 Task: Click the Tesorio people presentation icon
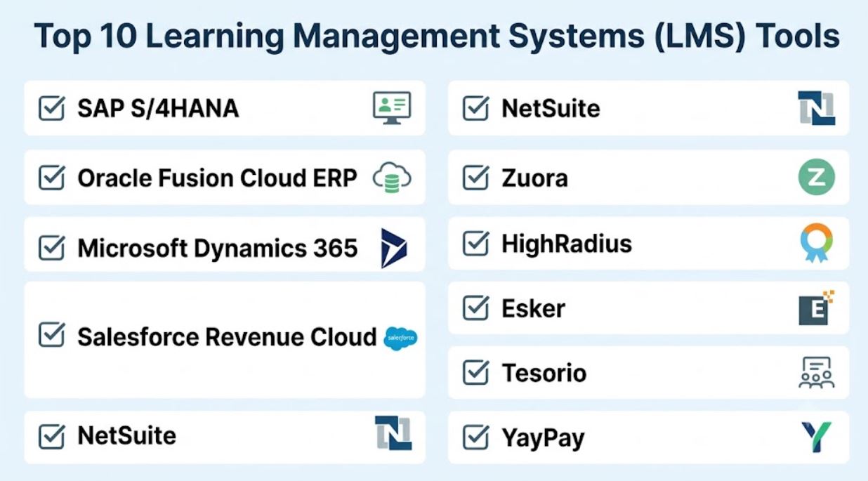(817, 372)
